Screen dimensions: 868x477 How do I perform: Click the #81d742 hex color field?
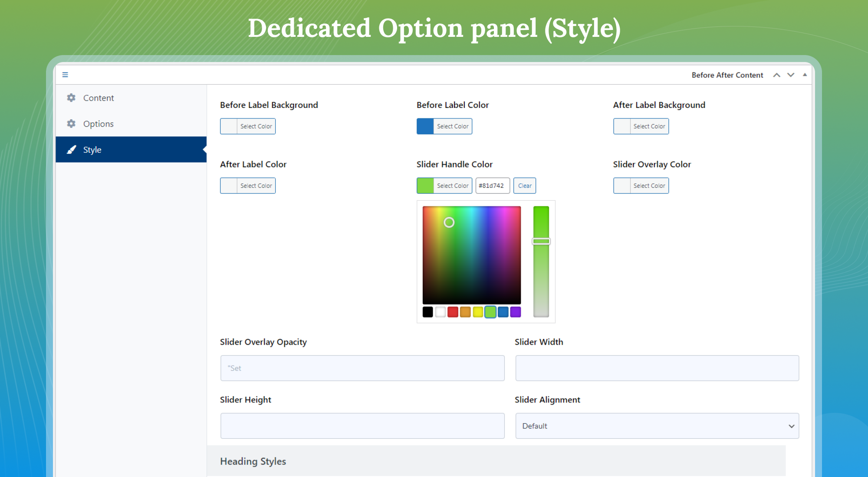tap(493, 186)
